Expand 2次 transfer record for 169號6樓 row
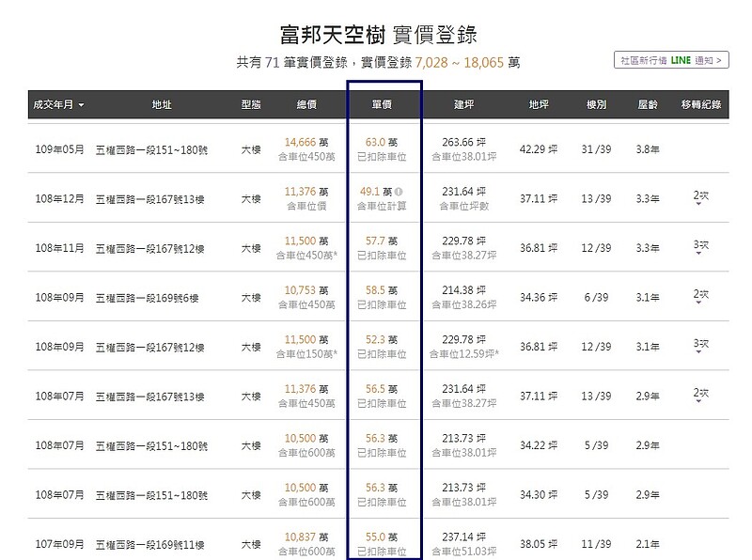This screenshot has height=560, width=752. coord(700,296)
